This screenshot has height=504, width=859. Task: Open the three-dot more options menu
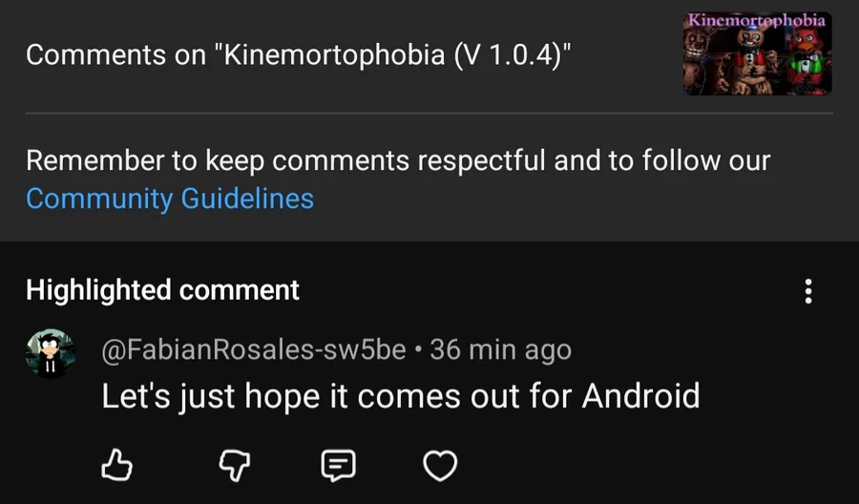tap(808, 291)
